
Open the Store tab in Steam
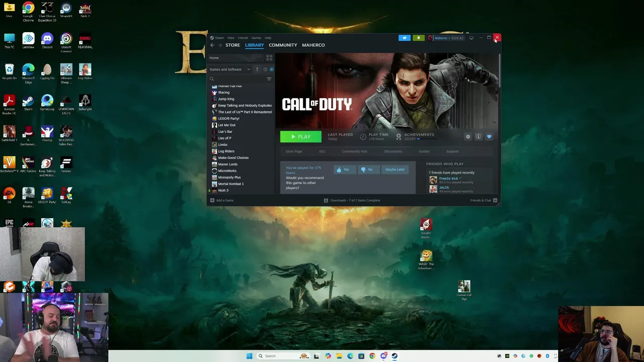click(x=233, y=45)
